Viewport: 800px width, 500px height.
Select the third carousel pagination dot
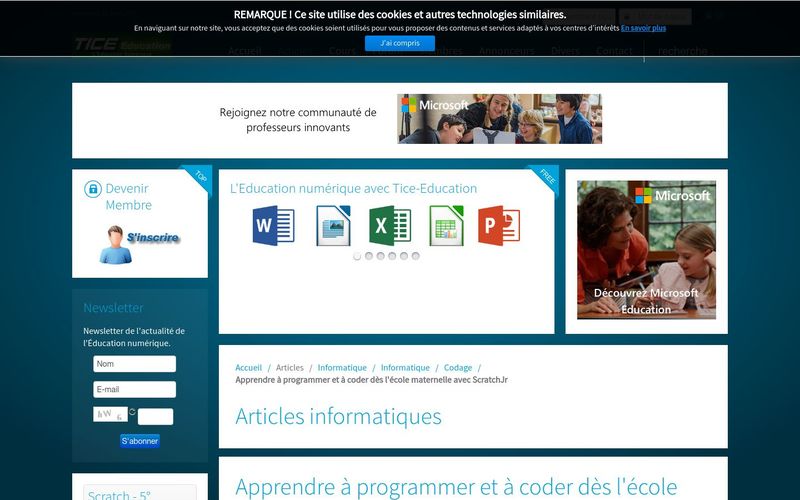click(x=381, y=256)
